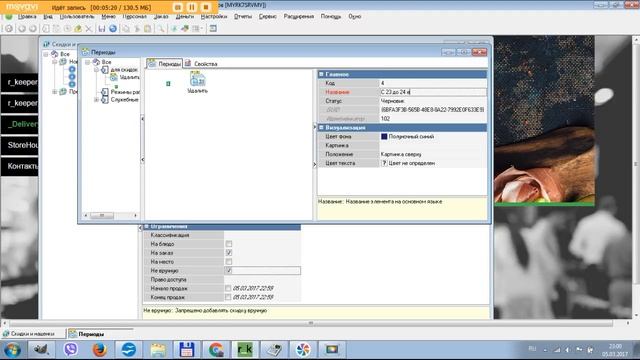Screen dimensions: 640x360
Task: Switch to the Свойства tab
Action: (x=201, y=64)
